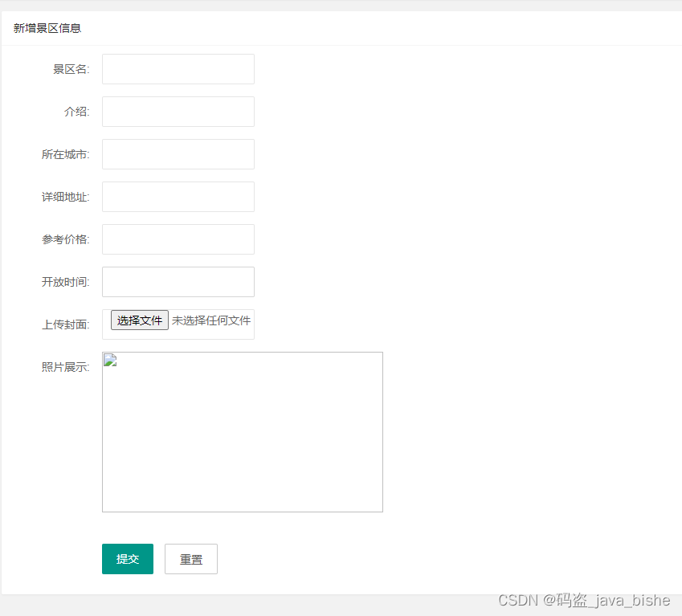Click the broken image icon in 照片展示
The width and height of the screenshot is (682, 616).
point(110,361)
